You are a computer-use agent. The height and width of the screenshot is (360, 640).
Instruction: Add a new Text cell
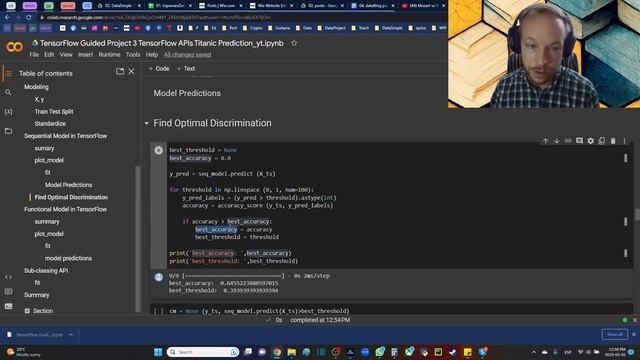click(186, 69)
